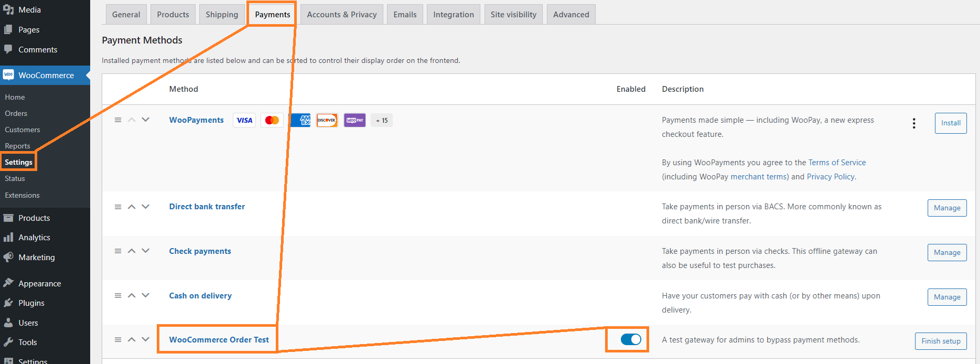The image size is (980, 364).
Task: Click the +15 more payment methods badge
Action: (382, 120)
